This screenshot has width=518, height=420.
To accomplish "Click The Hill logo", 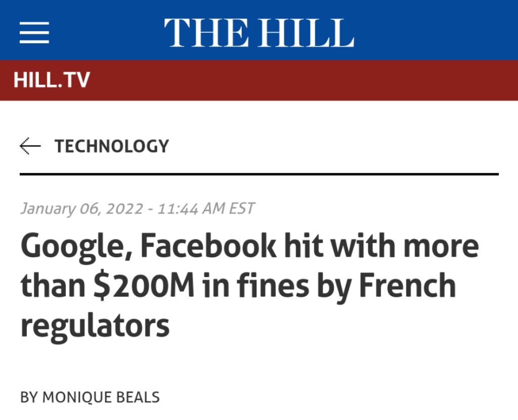I will [258, 33].
